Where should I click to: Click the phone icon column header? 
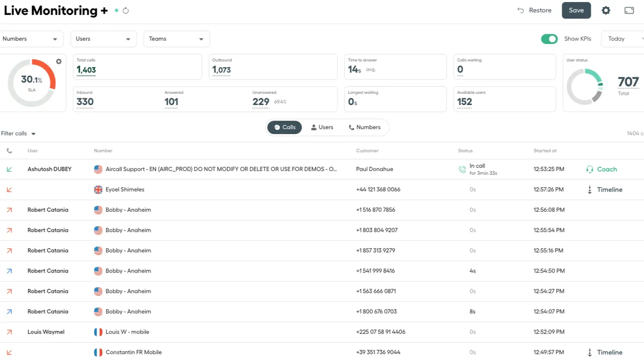tap(9, 151)
